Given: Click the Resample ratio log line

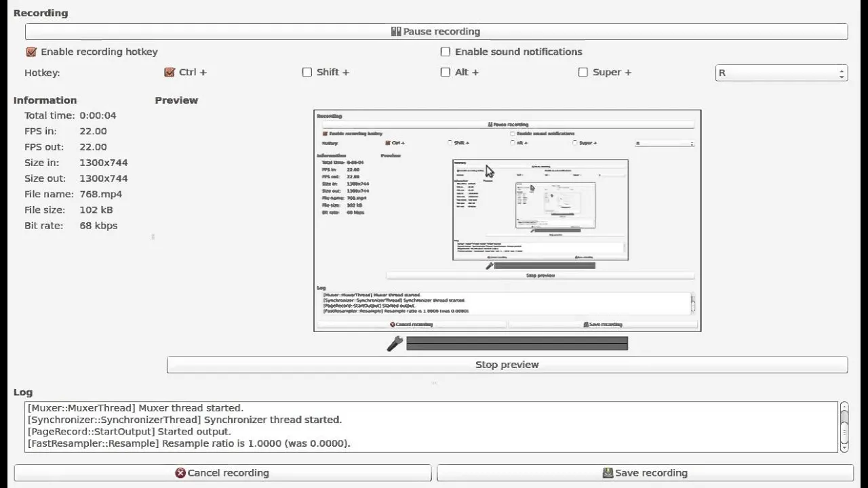Looking at the screenshot, I should (189, 443).
